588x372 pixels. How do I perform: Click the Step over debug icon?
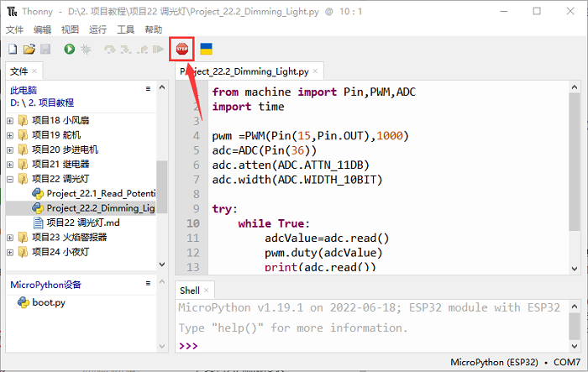(x=109, y=50)
